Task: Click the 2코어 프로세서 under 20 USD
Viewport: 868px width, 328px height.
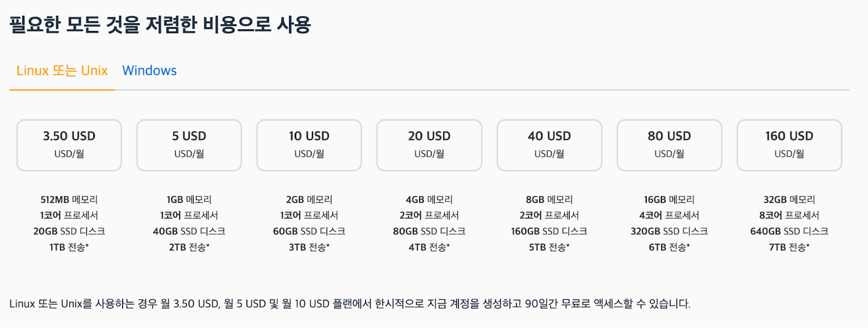Action: pos(429,215)
